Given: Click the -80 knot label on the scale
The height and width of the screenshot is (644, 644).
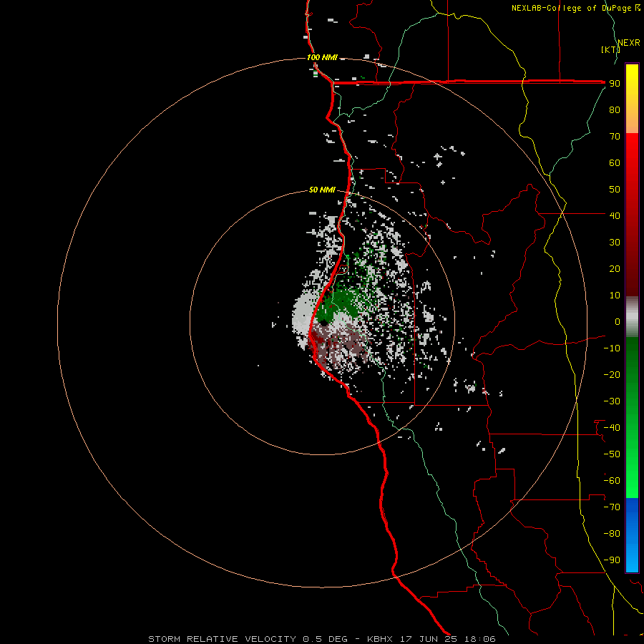Looking at the screenshot, I should (612, 534).
